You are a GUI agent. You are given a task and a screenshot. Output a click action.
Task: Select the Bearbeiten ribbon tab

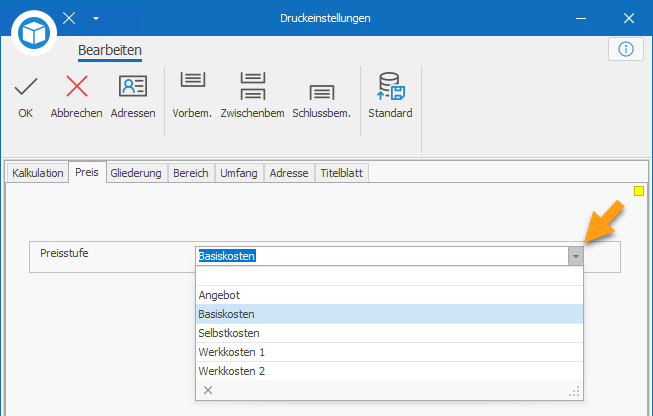point(110,50)
